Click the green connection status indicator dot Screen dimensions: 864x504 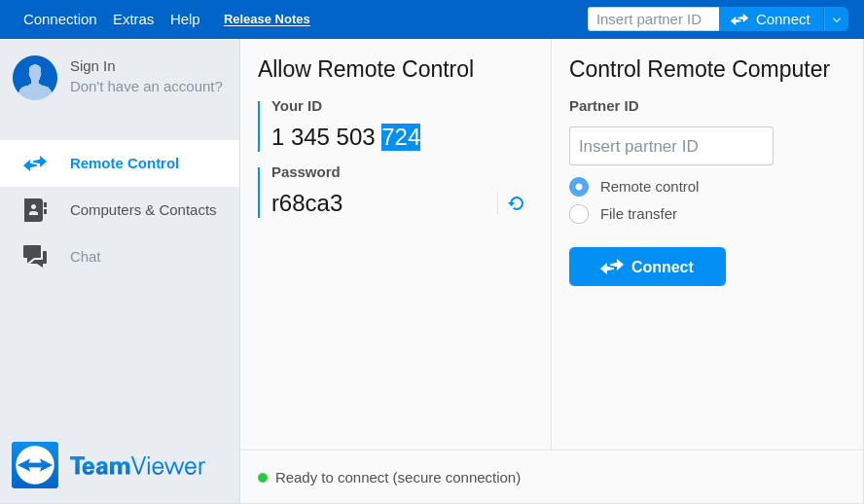coord(263,478)
